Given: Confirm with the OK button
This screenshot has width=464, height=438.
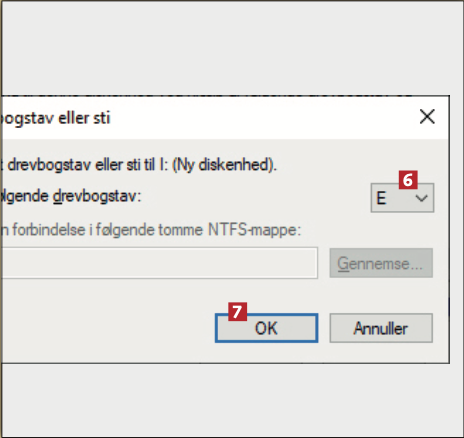Looking at the screenshot, I should (x=266, y=328).
